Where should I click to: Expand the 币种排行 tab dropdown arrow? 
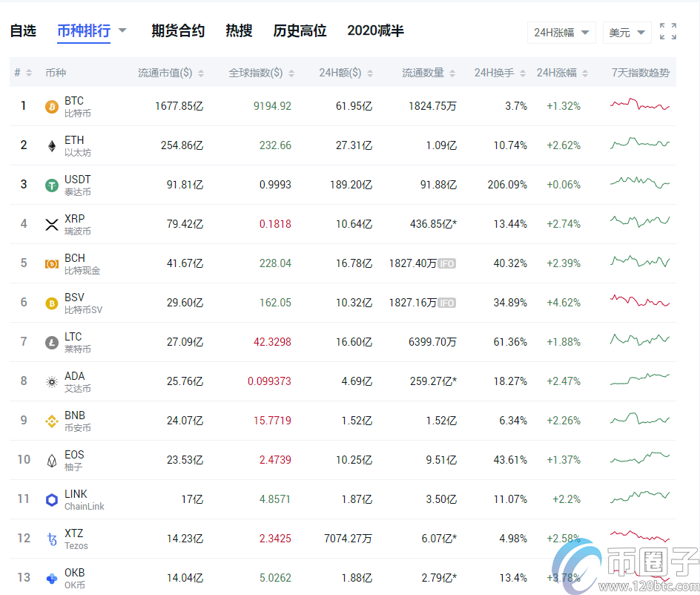pos(122,31)
